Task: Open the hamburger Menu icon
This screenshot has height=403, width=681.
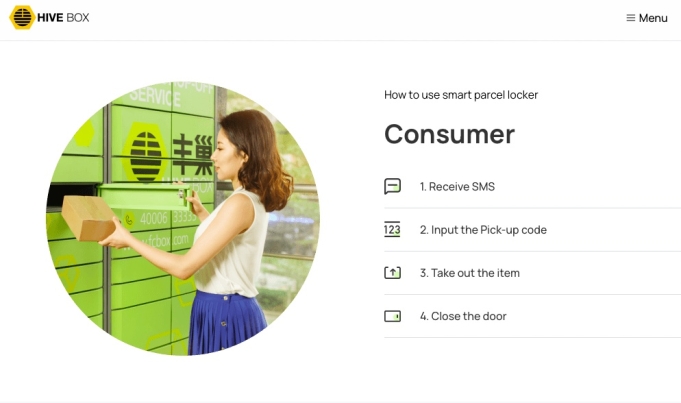Action: pos(631,18)
